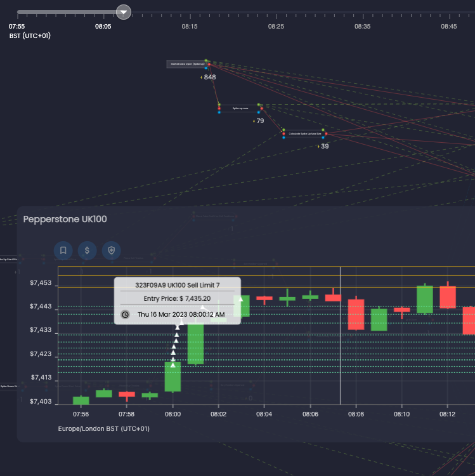Click the clock icon in the tooltip

coord(126,314)
